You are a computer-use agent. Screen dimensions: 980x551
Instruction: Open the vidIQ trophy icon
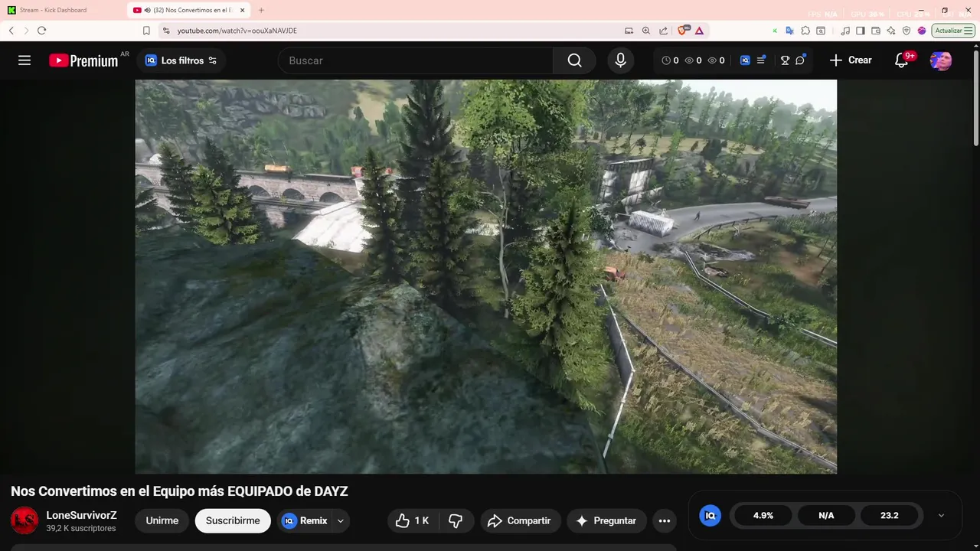pos(785,60)
